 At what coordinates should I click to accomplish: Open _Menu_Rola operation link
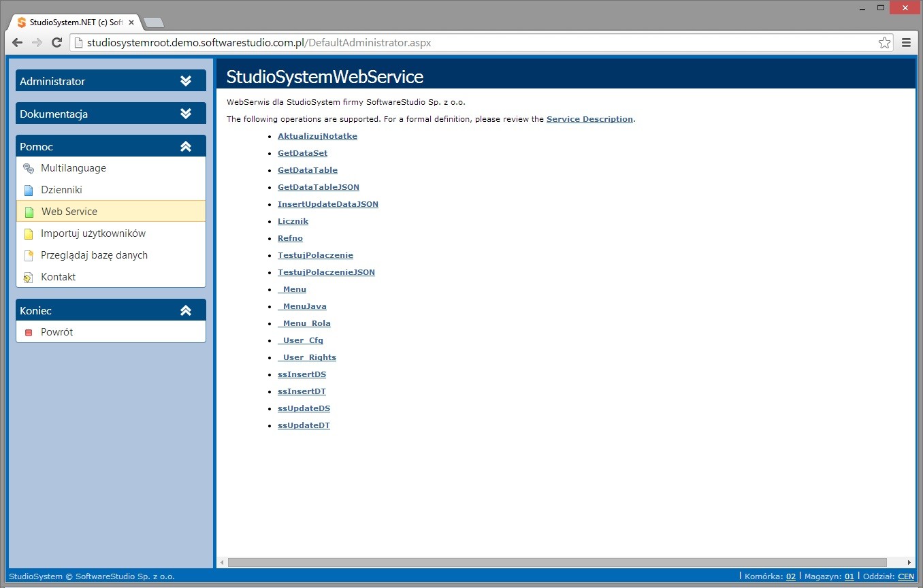[304, 323]
